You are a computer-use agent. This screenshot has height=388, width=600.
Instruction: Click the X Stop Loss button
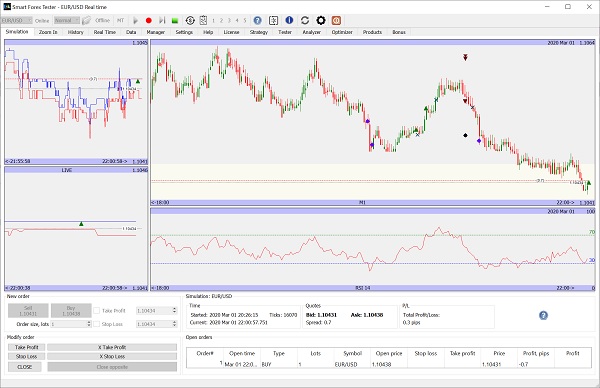point(112,356)
